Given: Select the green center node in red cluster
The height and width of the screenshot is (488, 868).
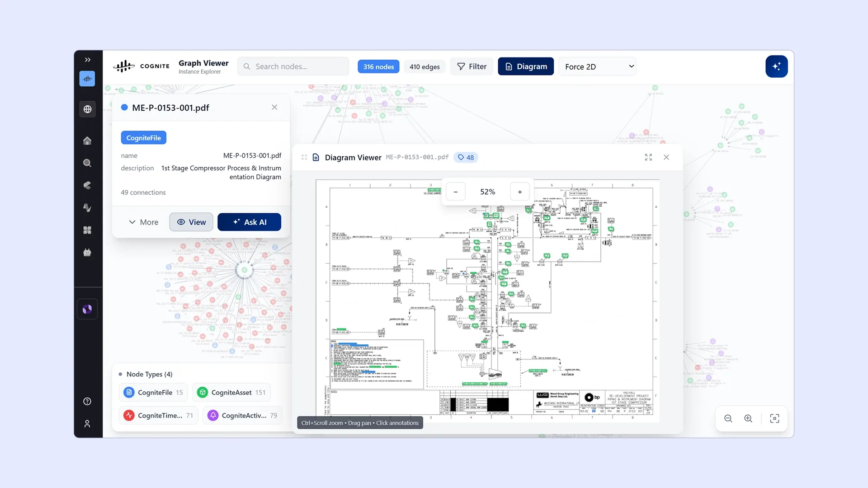Looking at the screenshot, I should pos(245,270).
